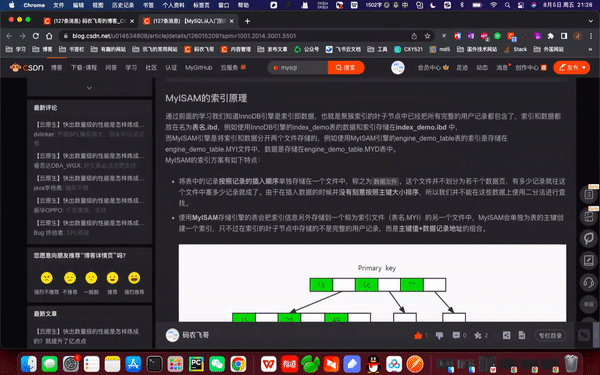
Task: Open Terminal from the Dock
Action: pyautogui.click(x=155, y=364)
